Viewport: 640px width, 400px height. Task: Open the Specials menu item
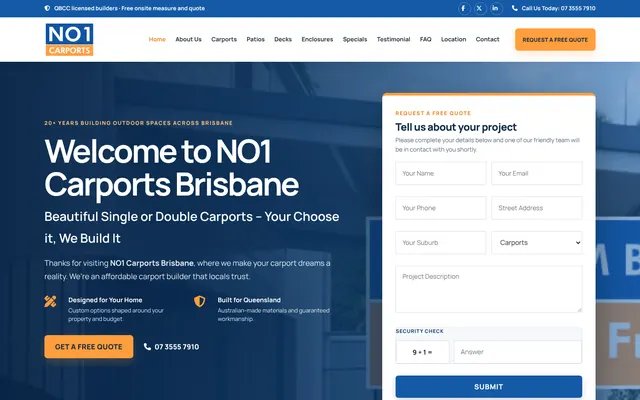355,40
